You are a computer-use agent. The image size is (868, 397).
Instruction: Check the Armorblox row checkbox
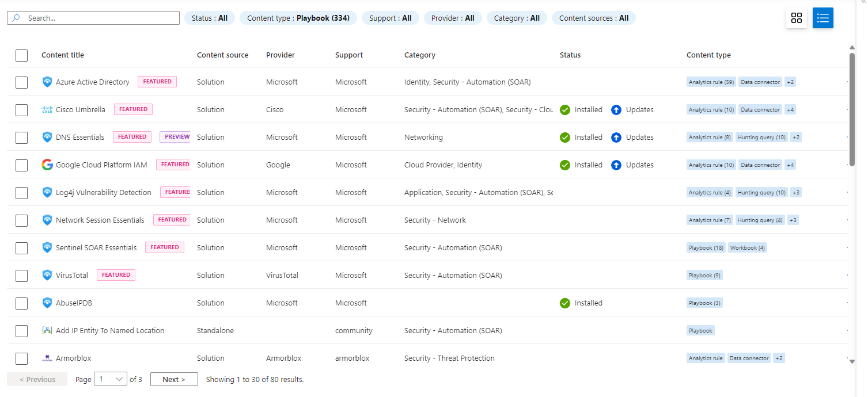click(21, 358)
